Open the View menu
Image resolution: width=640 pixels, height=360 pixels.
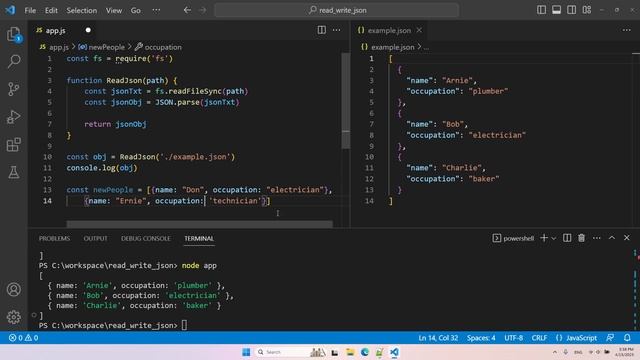click(114, 10)
